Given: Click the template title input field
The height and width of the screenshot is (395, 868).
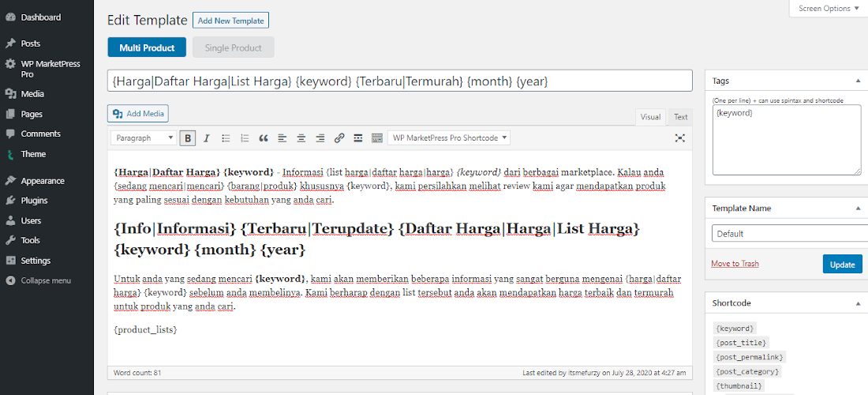Looking at the screenshot, I should pos(400,81).
